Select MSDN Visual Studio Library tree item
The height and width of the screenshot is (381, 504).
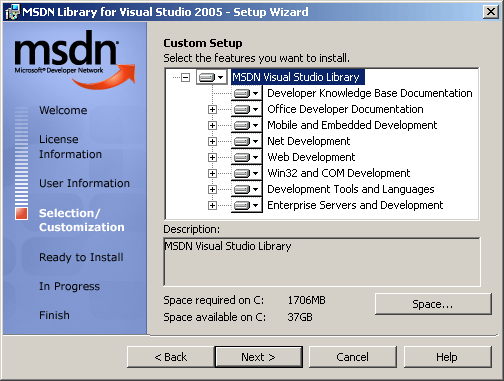tap(298, 77)
